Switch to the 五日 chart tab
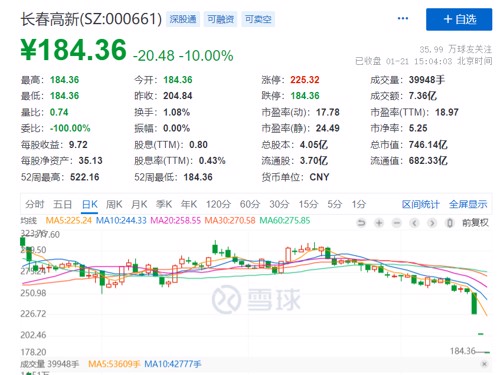 62,204
